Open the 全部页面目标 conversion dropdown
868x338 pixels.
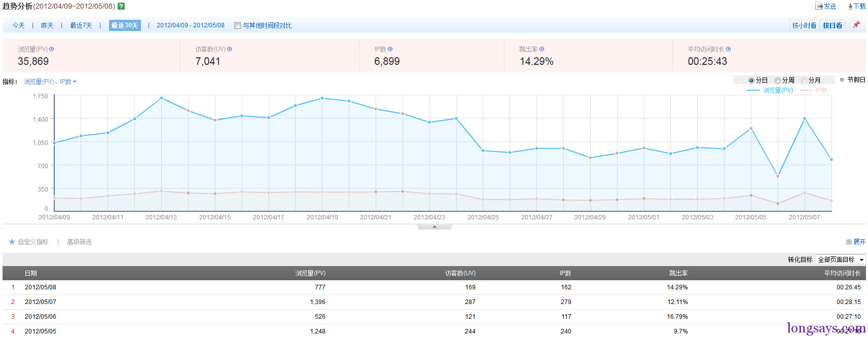(x=841, y=259)
